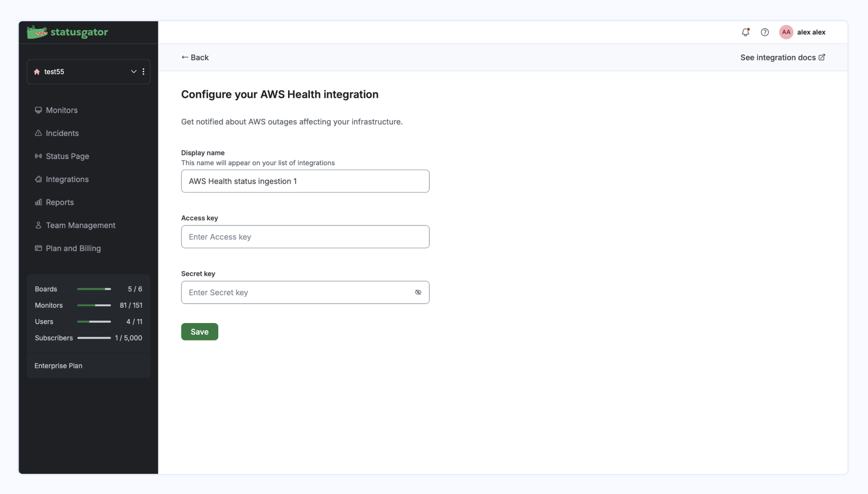Image resolution: width=868 pixels, height=494 pixels.
Task: Select Monitors in the sidebar
Action: pyautogui.click(x=61, y=110)
